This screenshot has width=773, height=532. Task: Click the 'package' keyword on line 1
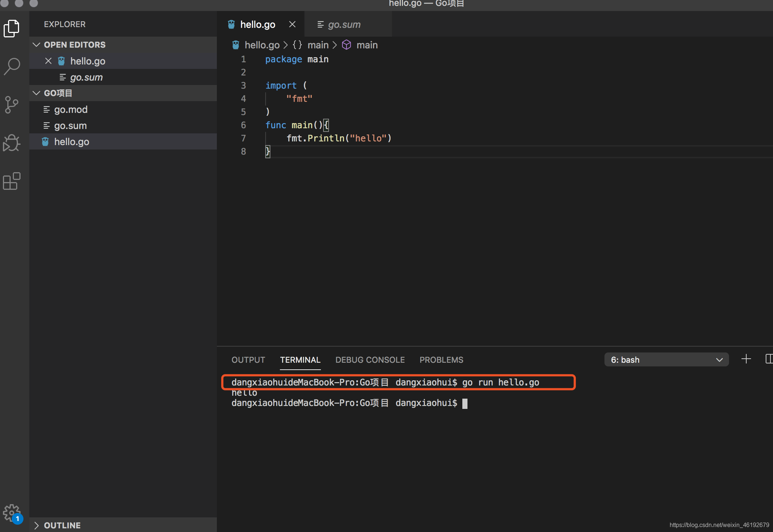(284, 59)
